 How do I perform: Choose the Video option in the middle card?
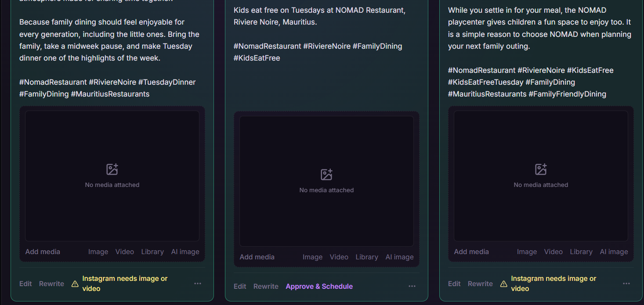coord(339,257)
